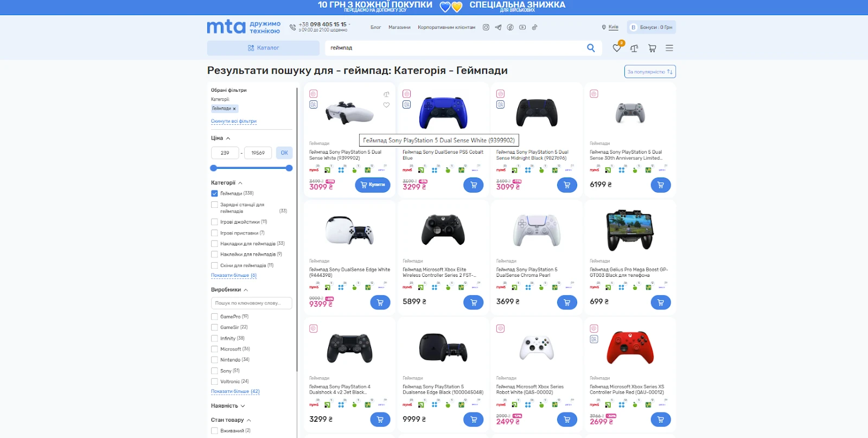This screenshot has width=868, height=438.
Task: Focus the manufacturer keyword search field
Action: 252,303
